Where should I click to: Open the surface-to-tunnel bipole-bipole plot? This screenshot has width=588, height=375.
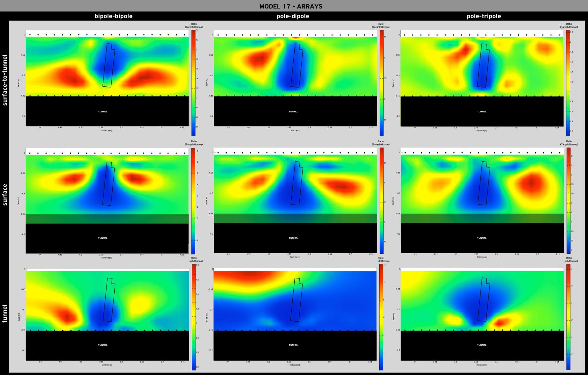[107, 78]
